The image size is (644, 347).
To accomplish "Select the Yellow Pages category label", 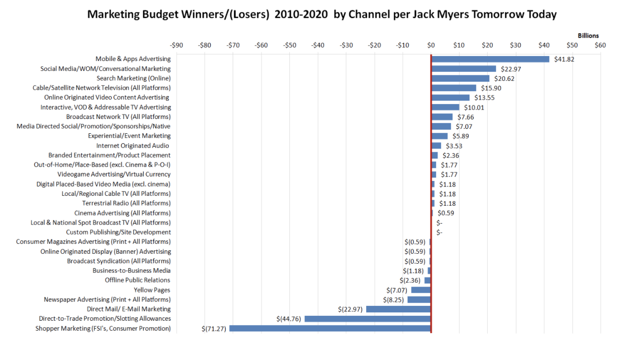I will click(x=152, y=290).
